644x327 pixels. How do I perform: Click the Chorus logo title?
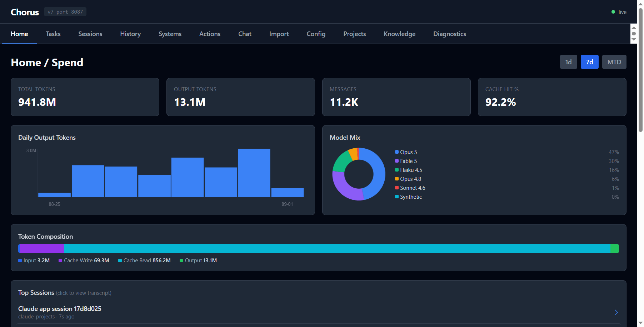pyautogui.click(x=25, y=12)
